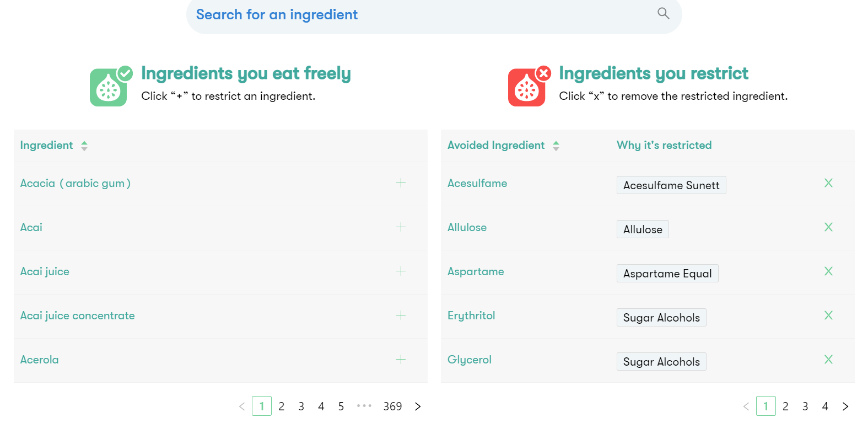Open page 4 of restricted ingredients
868x423 pixels.
[x=825, y=406]
